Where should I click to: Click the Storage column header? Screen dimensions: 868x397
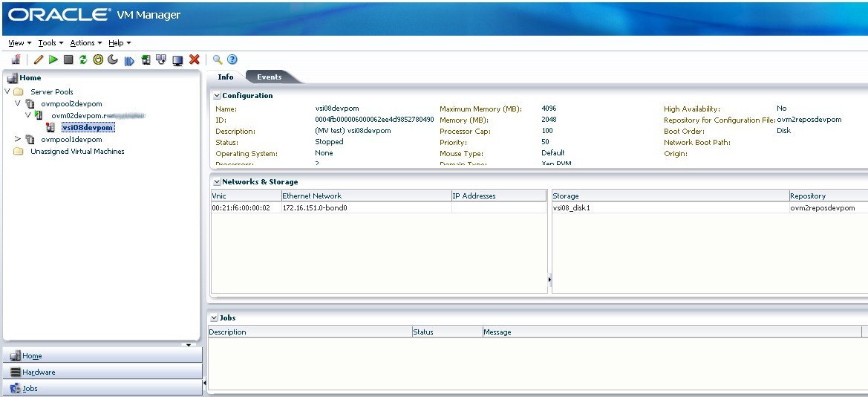tap(670, 196)
